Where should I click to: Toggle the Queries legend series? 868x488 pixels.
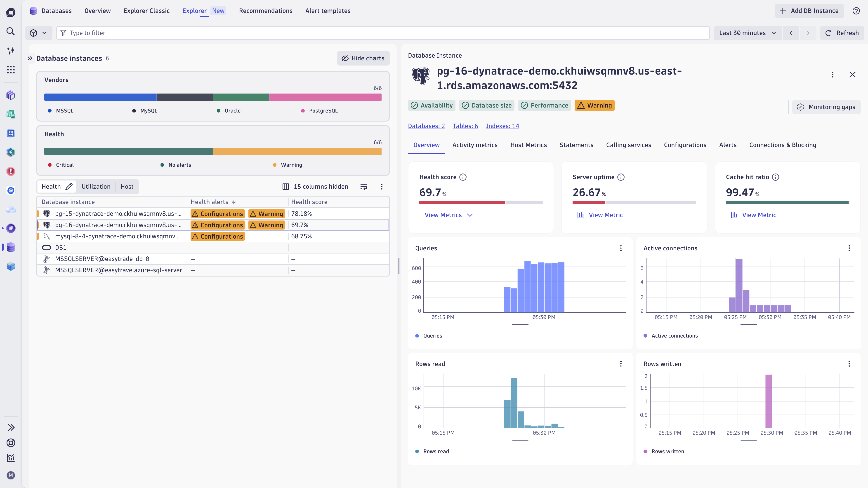[429, 336]
